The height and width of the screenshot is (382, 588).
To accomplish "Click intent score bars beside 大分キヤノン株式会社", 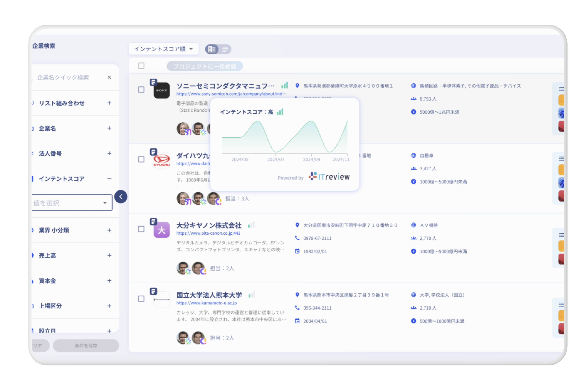I will pos(252,225).
